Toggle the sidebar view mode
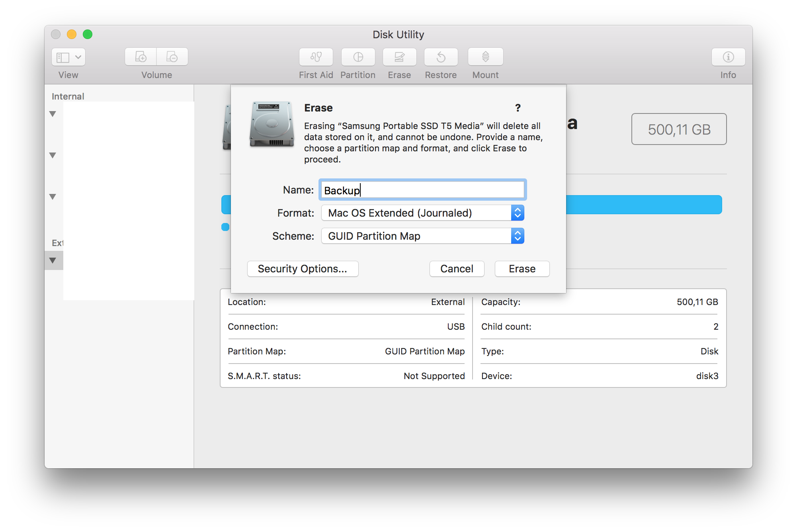Image resolution: width=797 pixels, height=532 pixels. click(68, 58)
